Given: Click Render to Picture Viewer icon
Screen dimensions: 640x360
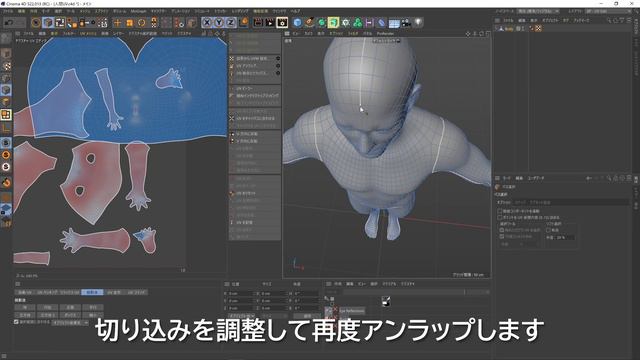Looking at the screenshot, I should point(270,23).
